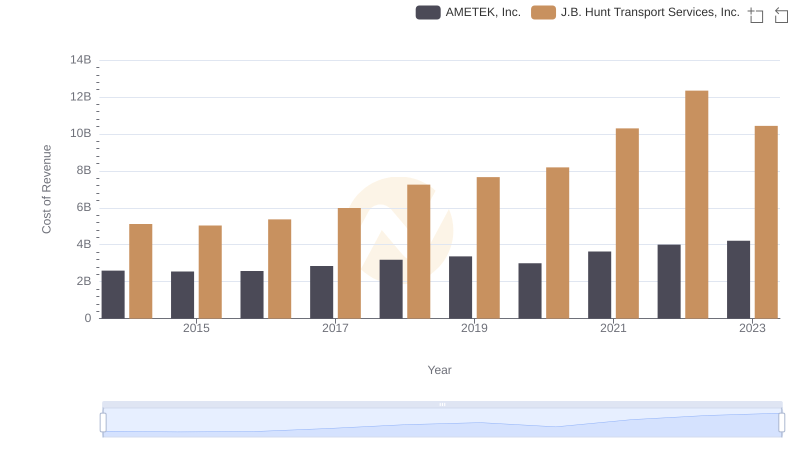Click the J.B. Hunt bar for 2017

349,263
